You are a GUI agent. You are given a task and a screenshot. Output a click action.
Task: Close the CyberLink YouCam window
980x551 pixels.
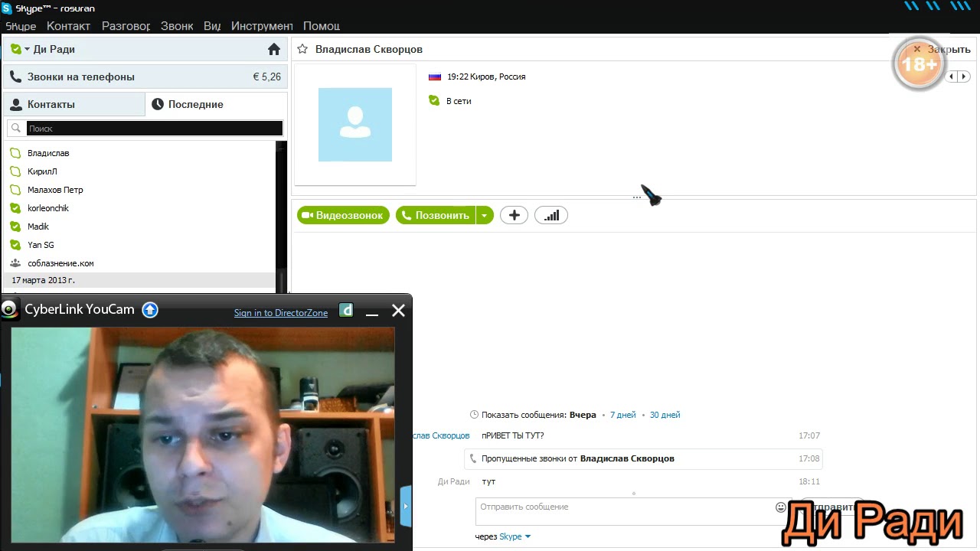pos(398,310)
